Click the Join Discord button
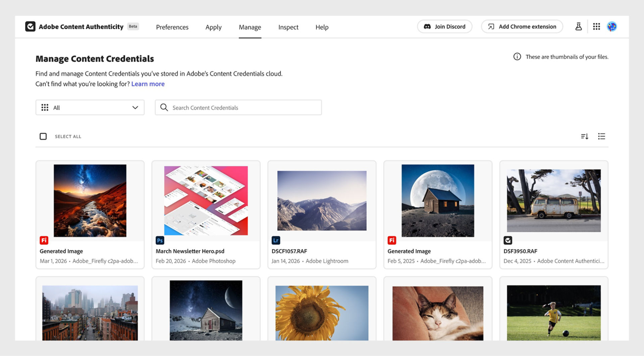 coord(444,26)
